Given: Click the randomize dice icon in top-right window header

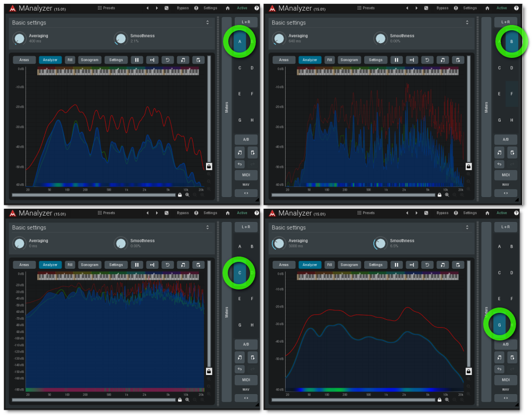Looking at the screenshot, I should click(x=426, y=8).
